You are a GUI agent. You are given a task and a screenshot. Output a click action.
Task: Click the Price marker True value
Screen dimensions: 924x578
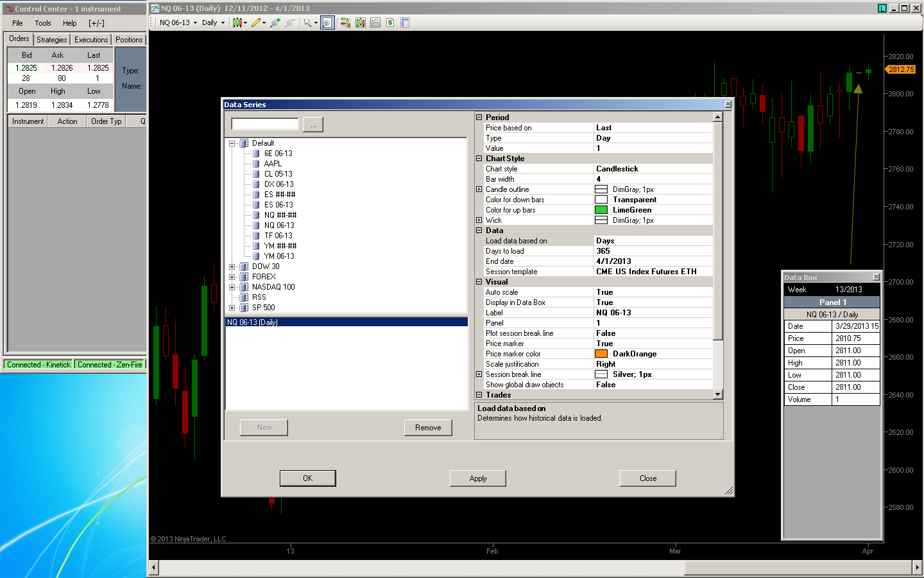pos(653,344)
